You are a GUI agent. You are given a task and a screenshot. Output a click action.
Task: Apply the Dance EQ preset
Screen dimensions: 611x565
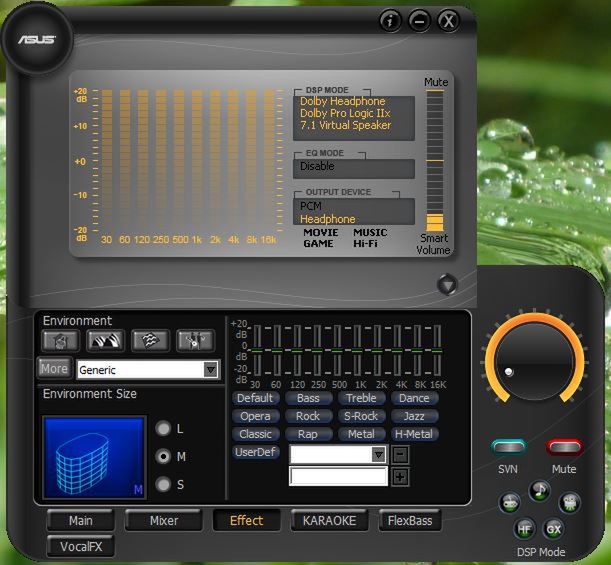pyautogui.click(x=414, y=398)
